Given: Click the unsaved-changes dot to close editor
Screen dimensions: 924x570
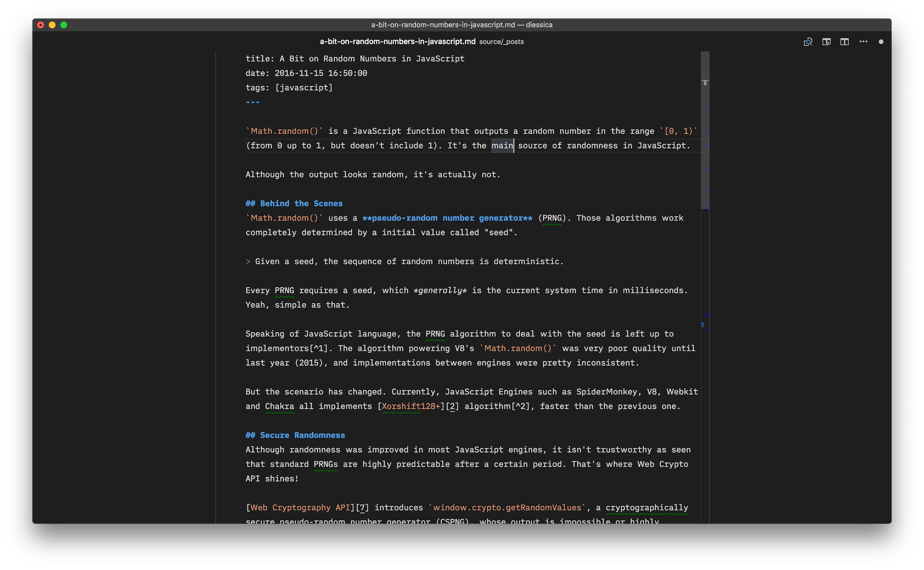Looking at the screenshot, I should pos(881,42).
